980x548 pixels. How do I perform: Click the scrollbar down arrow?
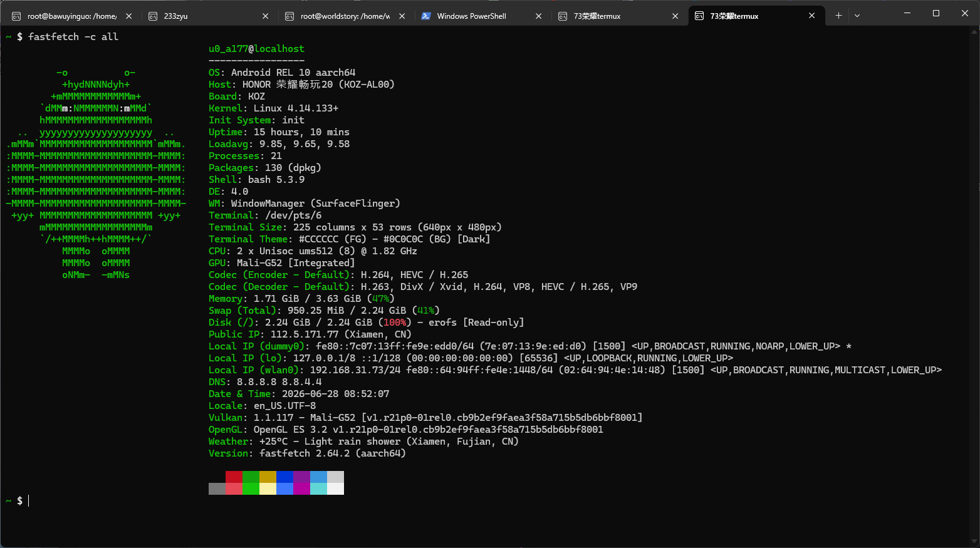pyautogui.click(x=974, y=541)
